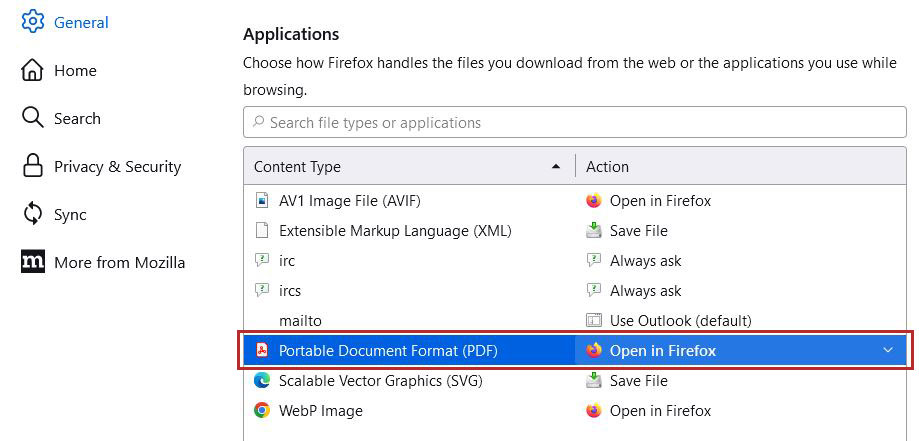This screenshot has height=441, width=919.
Task: Click the Action column header
Action: point(607,167)
